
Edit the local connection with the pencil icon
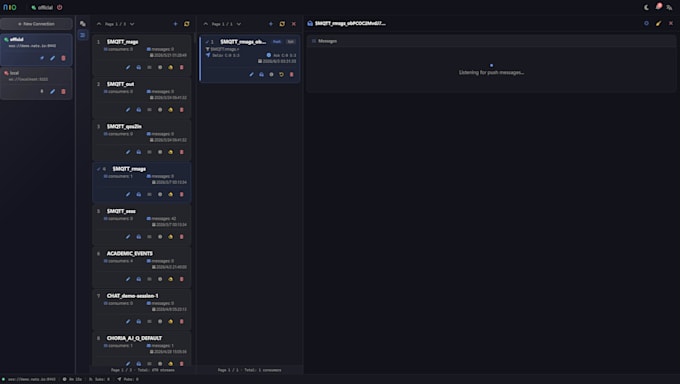(52, 92)
